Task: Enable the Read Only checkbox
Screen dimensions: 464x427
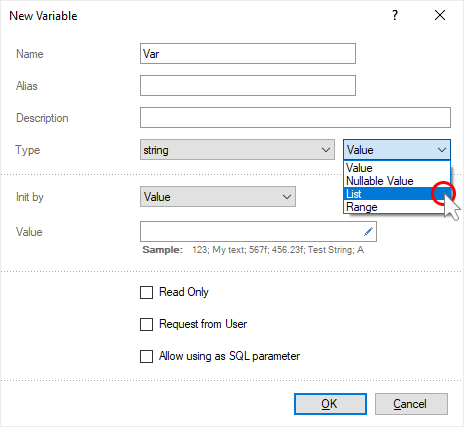Action: tap(146, 292)
